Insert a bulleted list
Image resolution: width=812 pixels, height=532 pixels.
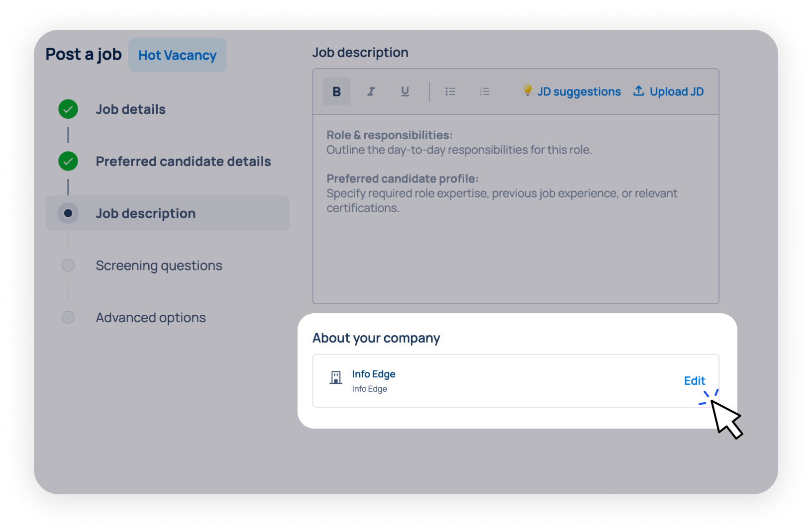point(450,91)
